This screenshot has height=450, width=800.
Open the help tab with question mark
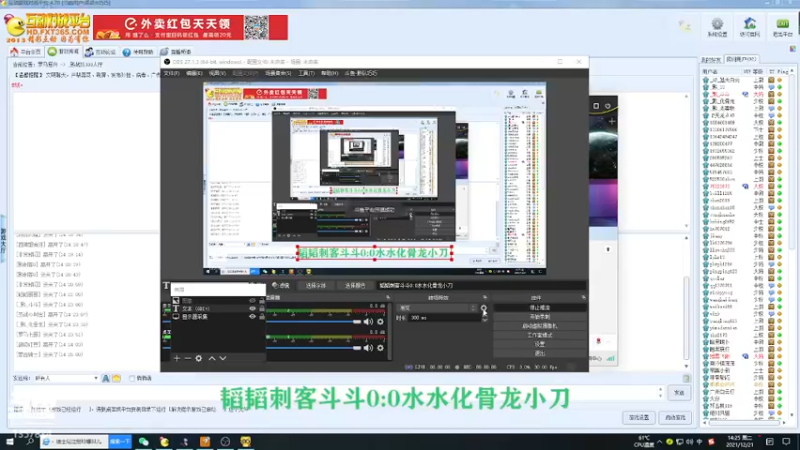138,52
